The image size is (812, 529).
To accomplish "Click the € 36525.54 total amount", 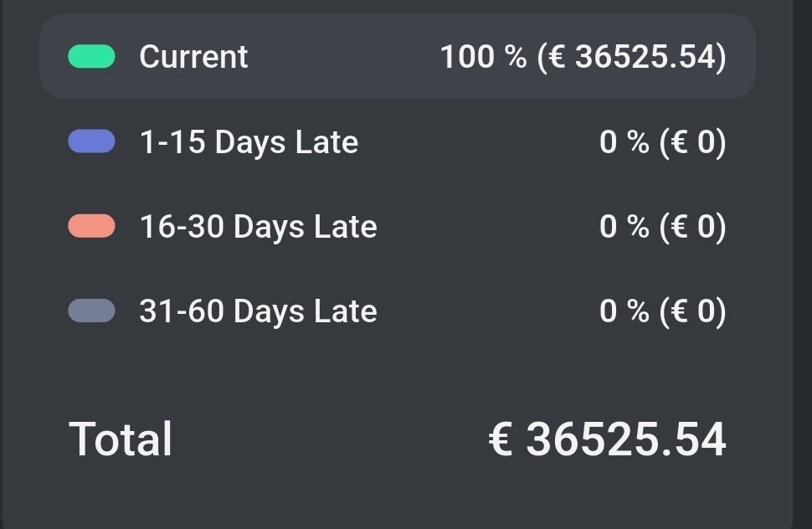I will 608,439.
